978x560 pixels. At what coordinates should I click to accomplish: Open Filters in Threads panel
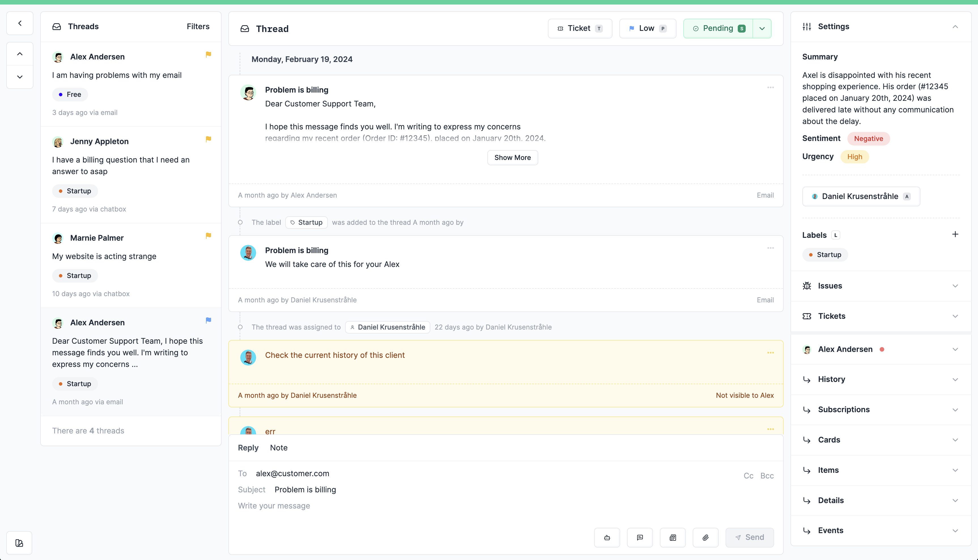(198, 27)
